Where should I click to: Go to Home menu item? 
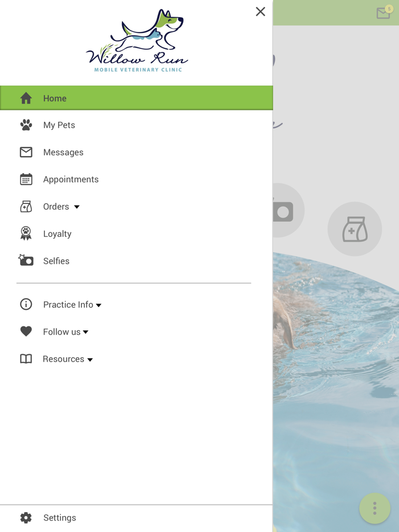pyautogui.click(x=136, y=98)
